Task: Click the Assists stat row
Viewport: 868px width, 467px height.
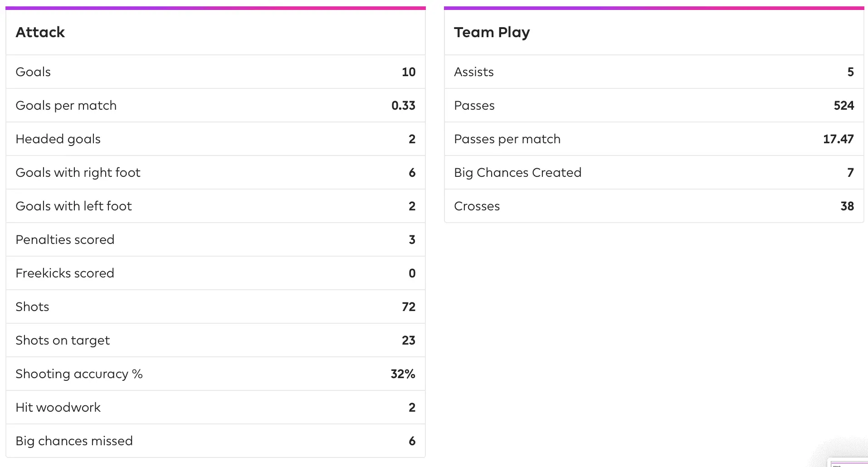Action: [x=653, y=72]
